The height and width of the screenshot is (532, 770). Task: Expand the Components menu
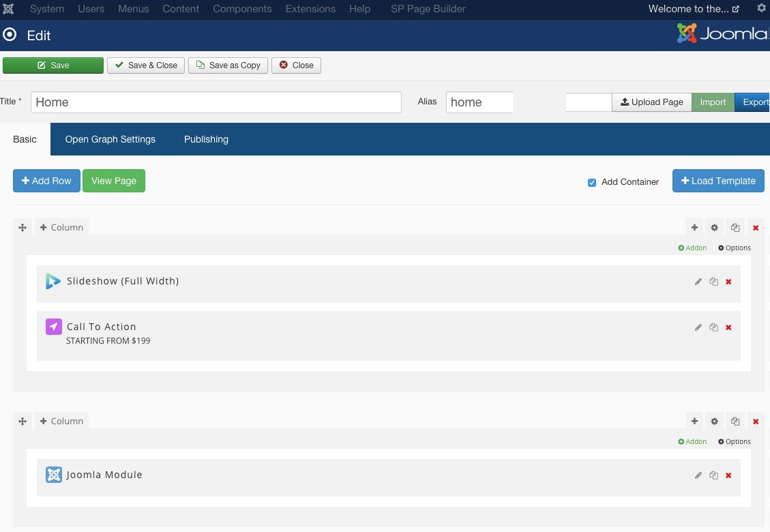[242, 9]
